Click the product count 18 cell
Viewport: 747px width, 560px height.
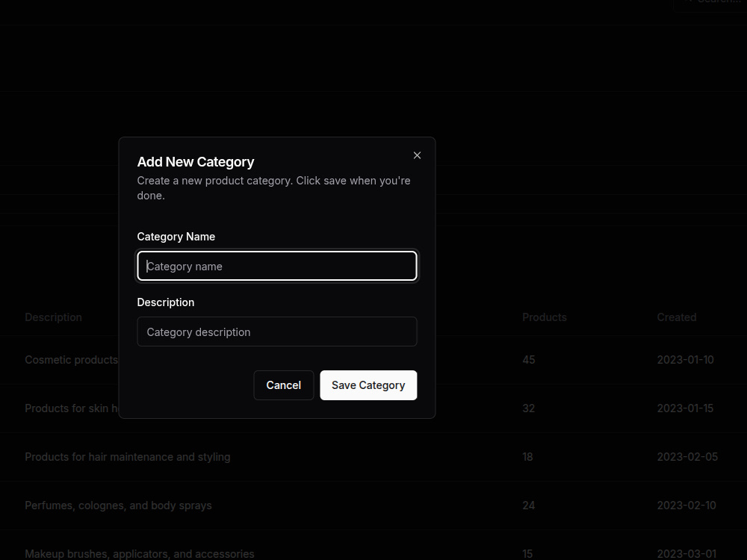527,457
